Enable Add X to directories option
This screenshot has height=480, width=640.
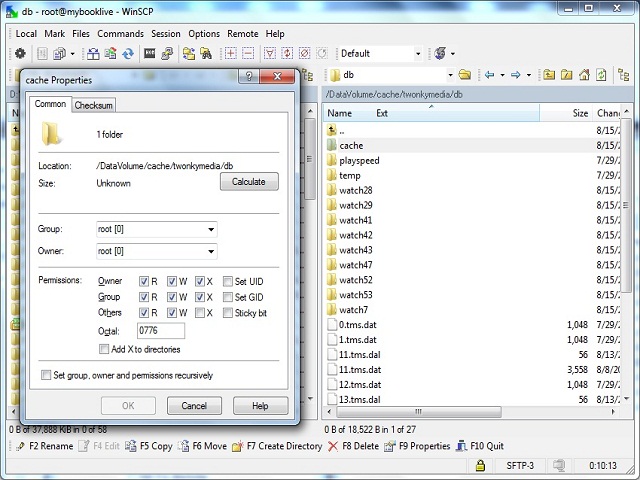[105, 349]
